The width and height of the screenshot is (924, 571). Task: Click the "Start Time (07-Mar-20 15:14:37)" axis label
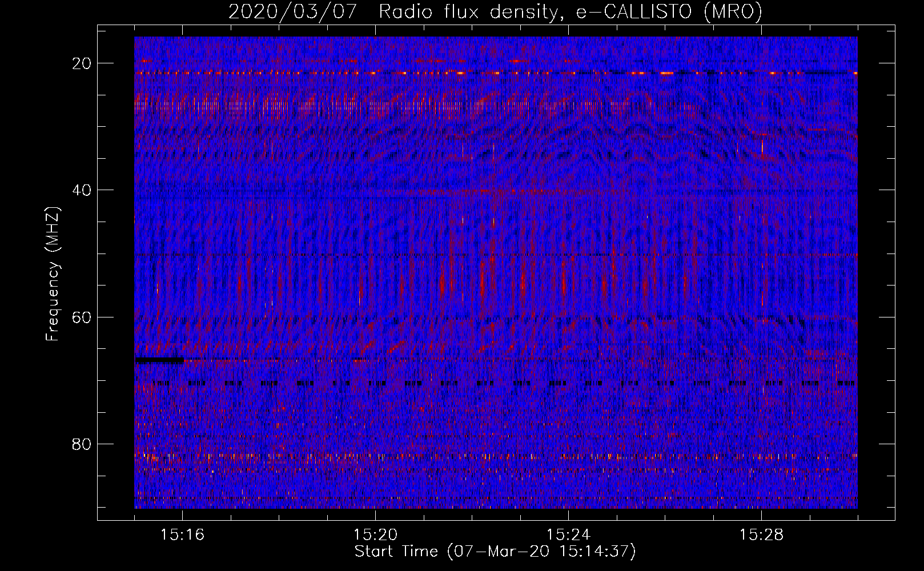pos(495,552)
